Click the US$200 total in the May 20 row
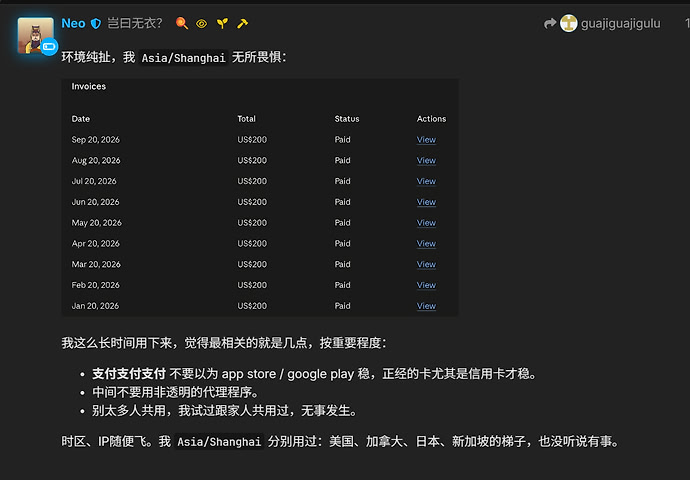690x480 pixels. (252, 223)
